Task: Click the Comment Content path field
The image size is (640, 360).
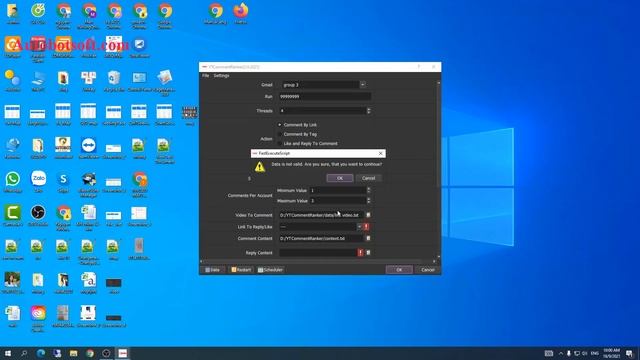Action: (321, 238)
